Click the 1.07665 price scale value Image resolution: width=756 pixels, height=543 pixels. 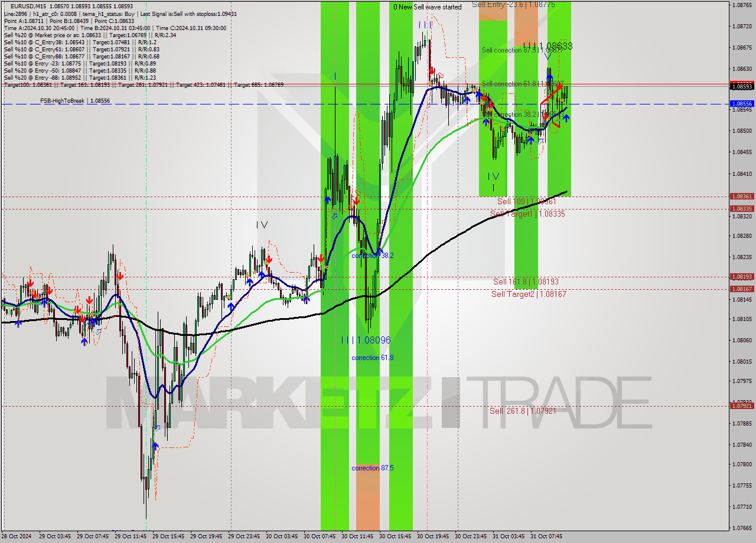[x=742, y=528]
